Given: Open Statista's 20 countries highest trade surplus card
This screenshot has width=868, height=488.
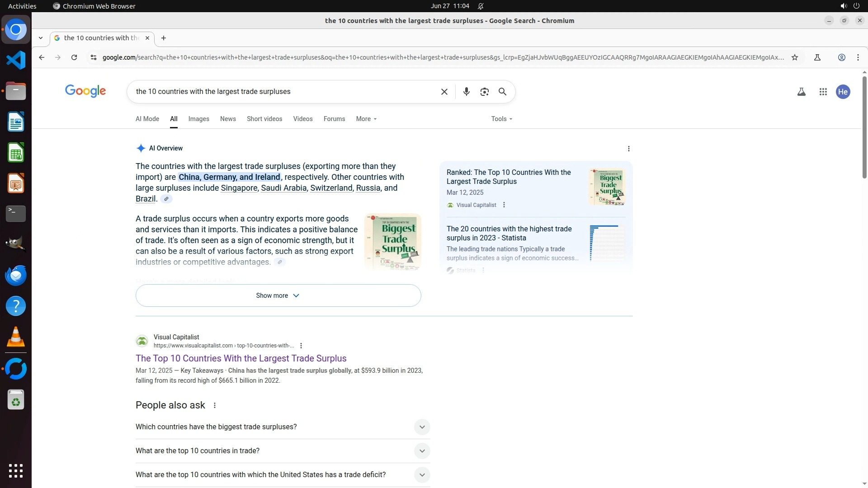Looking at the screenshot, I should 509,233.
